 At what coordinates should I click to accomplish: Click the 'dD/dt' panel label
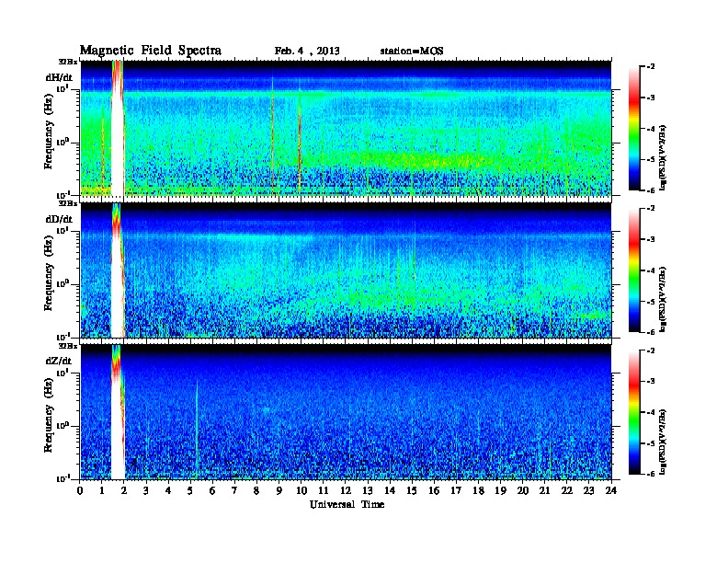click(x=59, y=219)
